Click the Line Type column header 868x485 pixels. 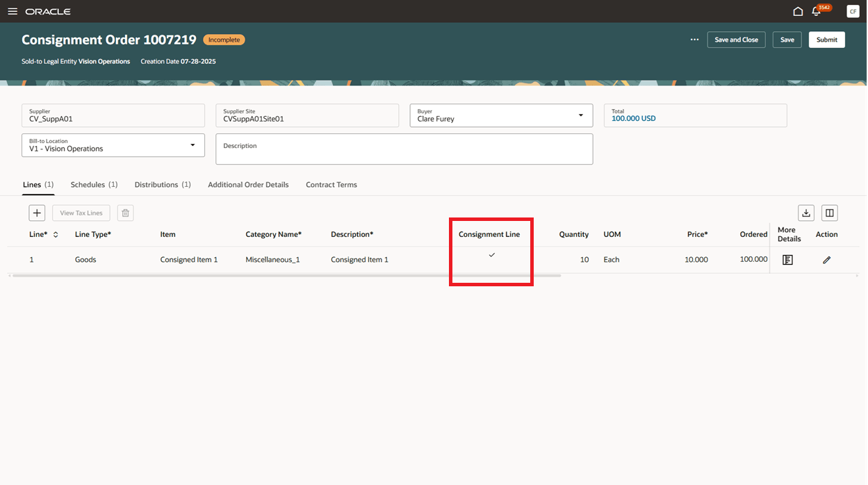tap(93, 235)
